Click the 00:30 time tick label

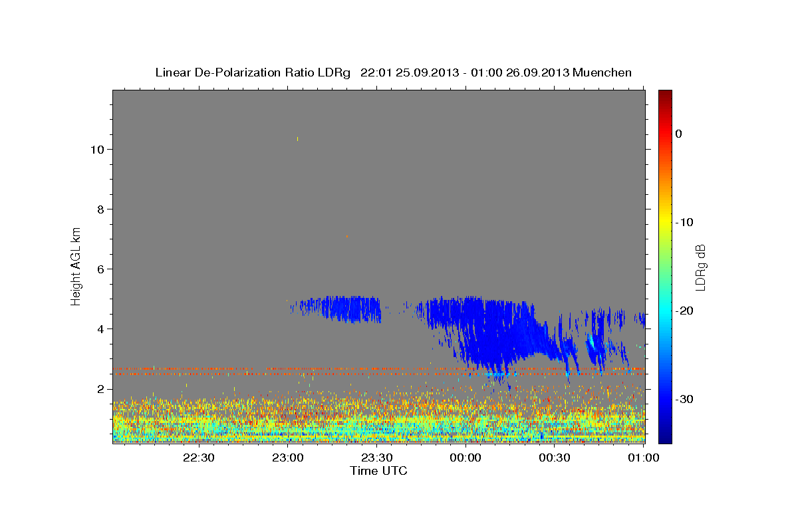click(555, 458)
